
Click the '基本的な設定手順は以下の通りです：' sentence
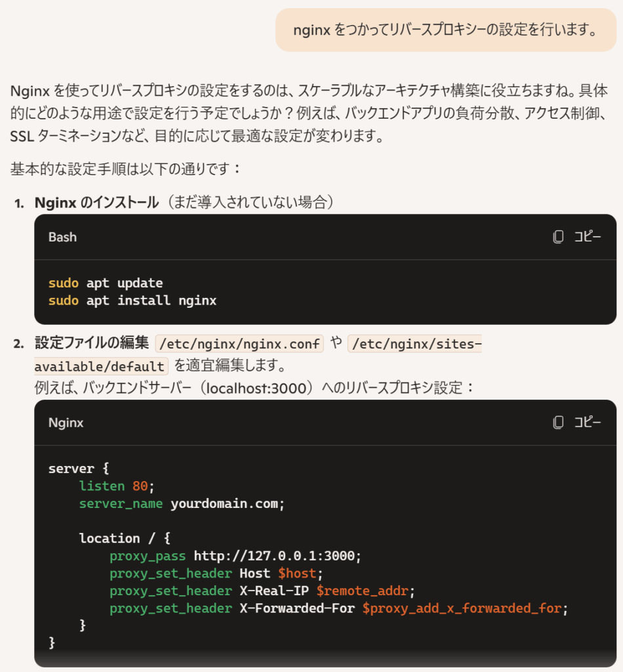coord(126,169)
